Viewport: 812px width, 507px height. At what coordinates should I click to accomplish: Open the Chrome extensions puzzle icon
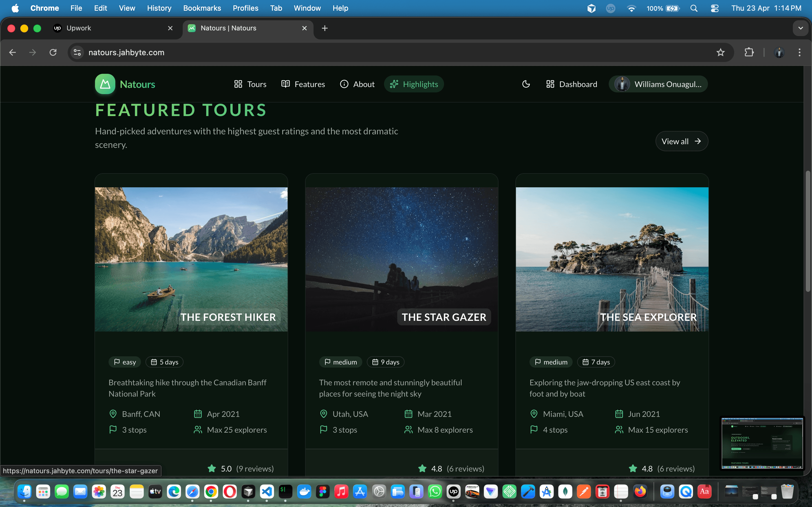click(x=749, y=52)
